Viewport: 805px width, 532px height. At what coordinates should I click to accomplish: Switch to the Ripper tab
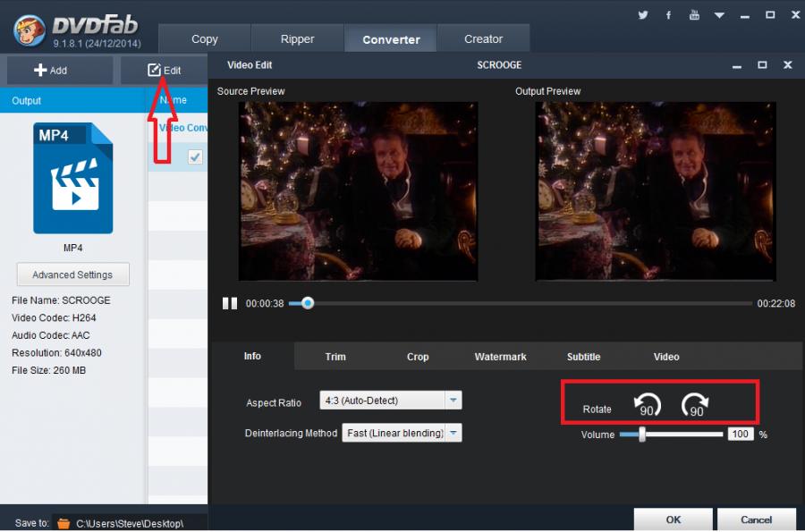pyautogui.click(x=297, y=39)
